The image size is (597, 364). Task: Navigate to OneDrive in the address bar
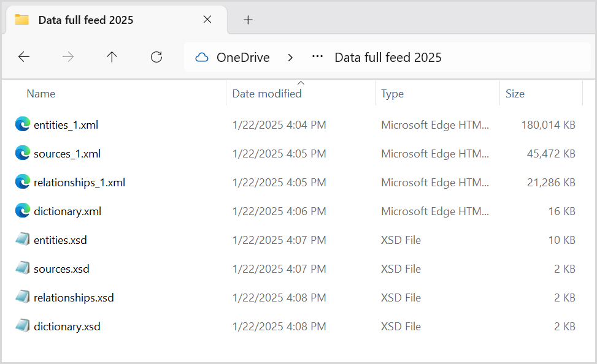(x=242, y=57)
